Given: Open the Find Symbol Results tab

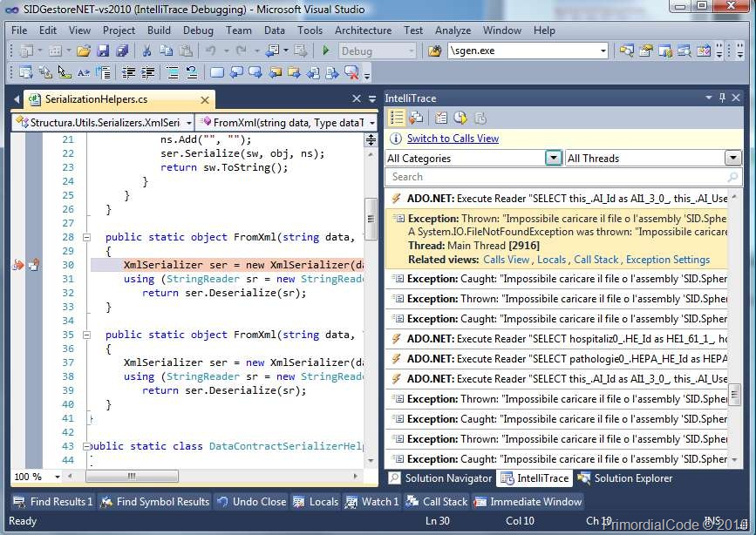Looking at the screenshot, I should [154, 502].
